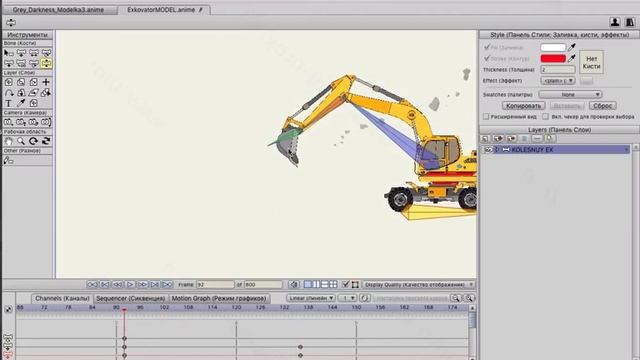The height and width of the screenshot is (360, 640).
Task: Click the Play button in playback controls
Action: click(130, 284)
